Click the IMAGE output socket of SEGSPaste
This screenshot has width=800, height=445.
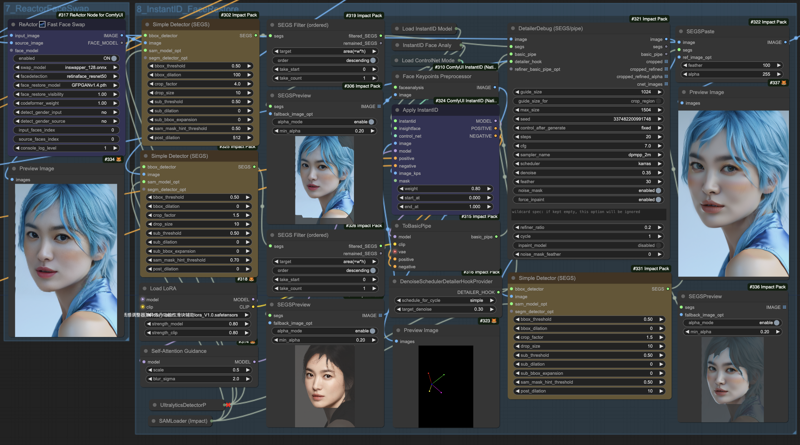[x=786, y=42]
